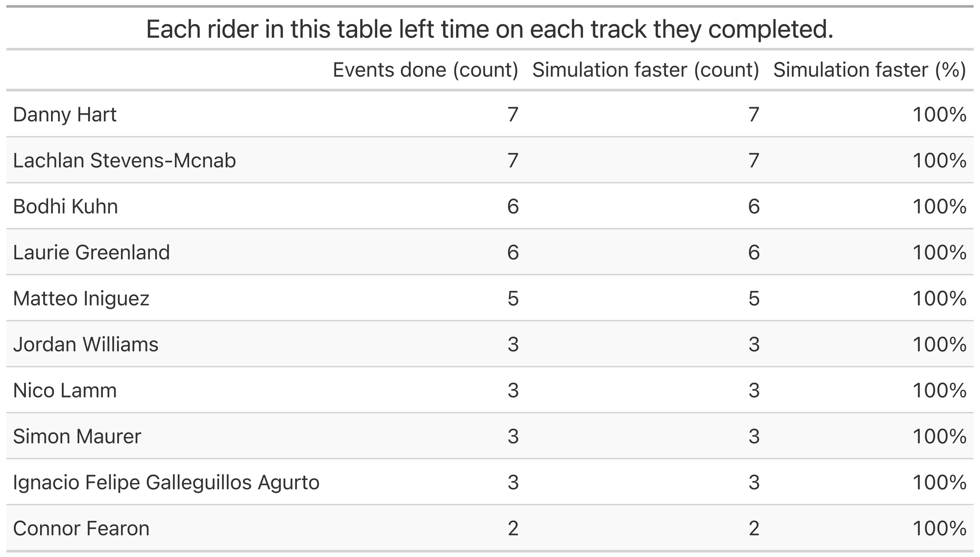This screenshot has width=980, height=557.
Task: Select the Connor Fearon name cell
Action: pos(81,529)
